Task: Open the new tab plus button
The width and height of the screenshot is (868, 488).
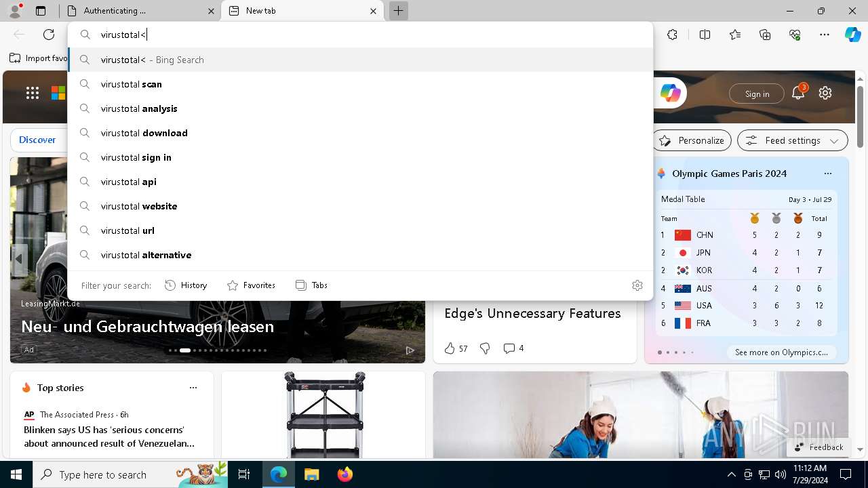Action: coord(399,11)
